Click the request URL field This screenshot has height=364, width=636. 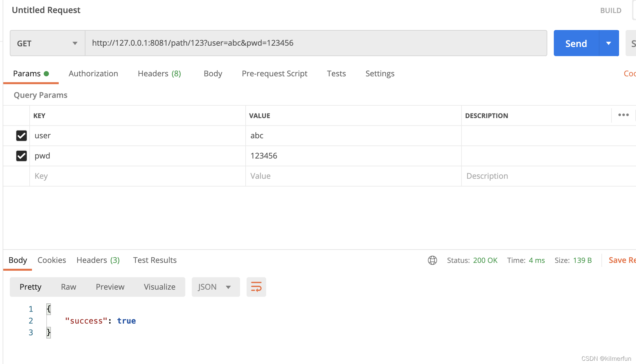coord(316,43)
